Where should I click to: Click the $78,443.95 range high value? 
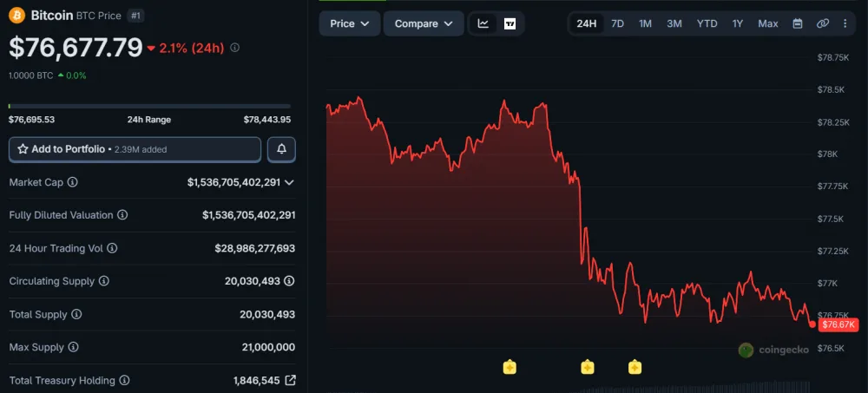click(266, 120)
